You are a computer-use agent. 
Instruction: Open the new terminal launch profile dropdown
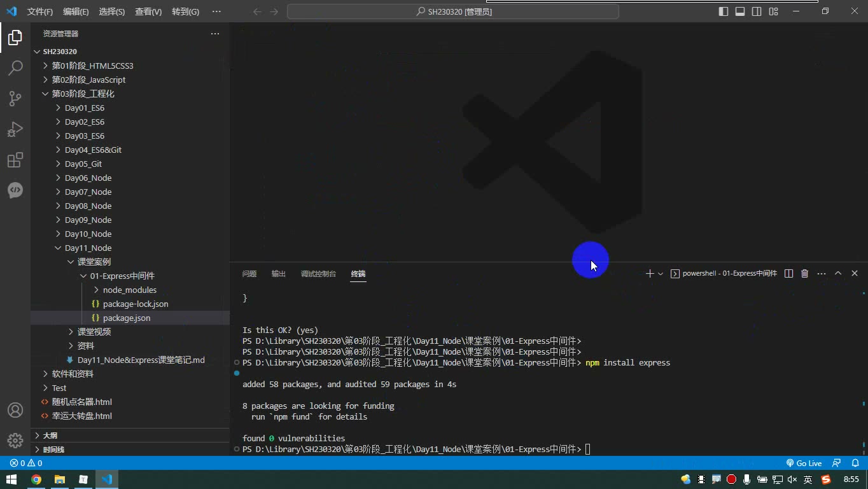pyautogui.click(x=661, y=273)
